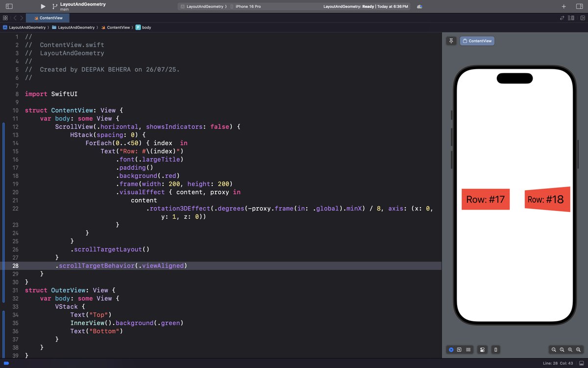Screen dimensions: 588x368
Task: Click InnerView().background(.green) line
Action: pos(126,323)
